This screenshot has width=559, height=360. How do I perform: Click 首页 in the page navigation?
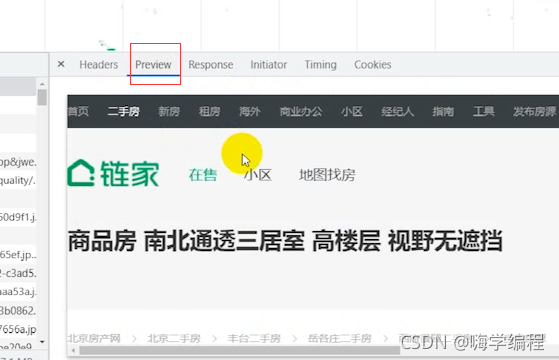click(78, 112)
